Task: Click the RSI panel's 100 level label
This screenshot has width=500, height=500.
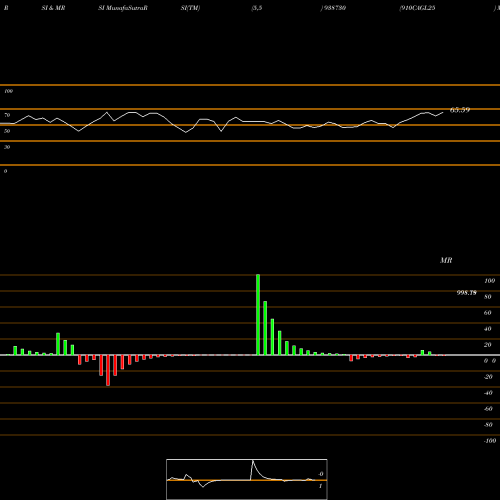Action: coord(8,91)
